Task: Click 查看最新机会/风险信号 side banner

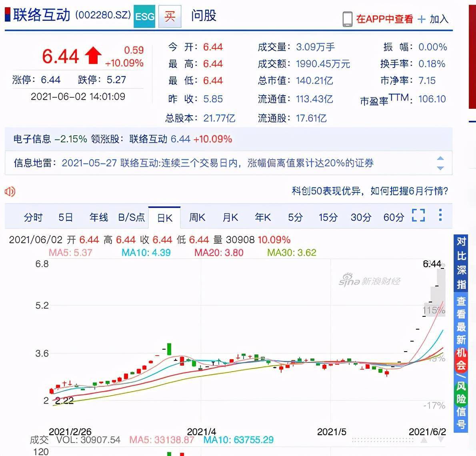Action: [461, 362]
